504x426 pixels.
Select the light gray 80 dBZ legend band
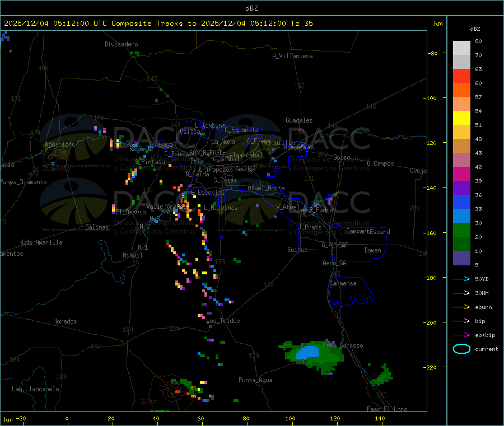[461, 48]
